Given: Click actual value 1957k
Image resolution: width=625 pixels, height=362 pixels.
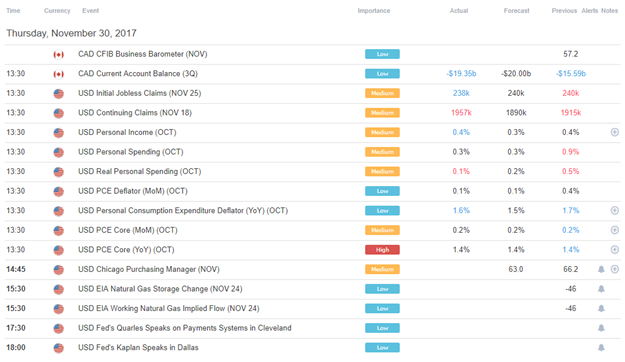Looking at the screenshot, I should pos(461,113).
